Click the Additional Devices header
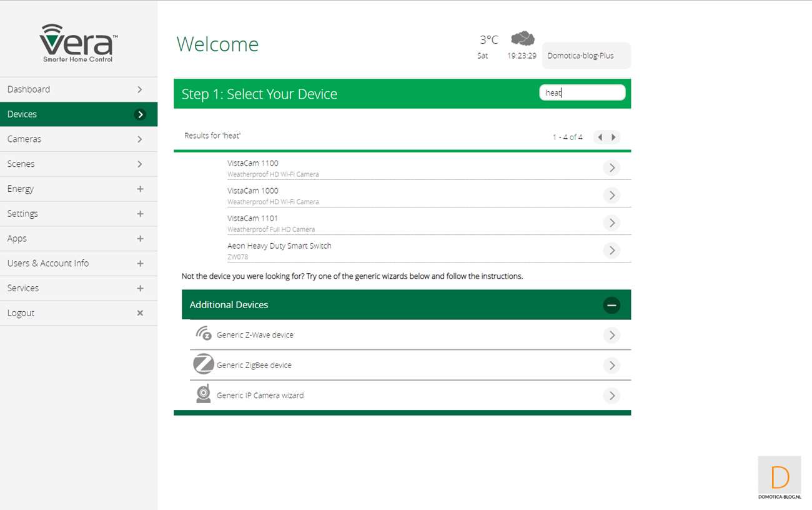Viewport: 812px width, 510px height. pyautogui.click(x=406, y=305)
